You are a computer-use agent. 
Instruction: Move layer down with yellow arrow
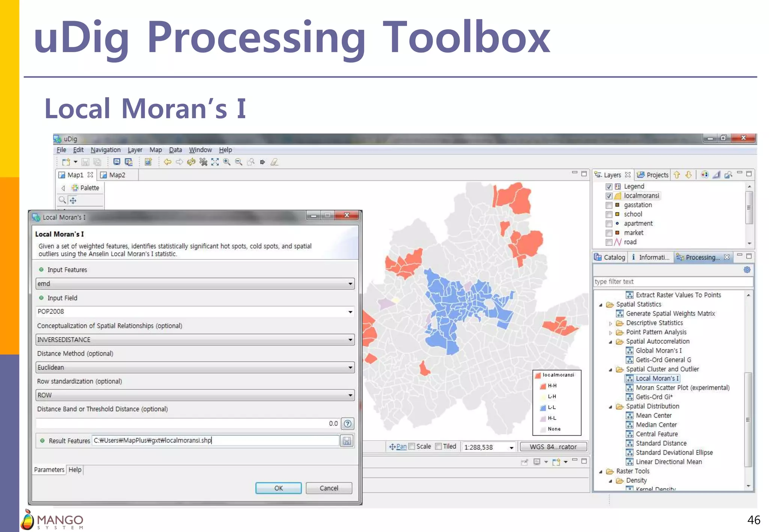click(689, 175)
